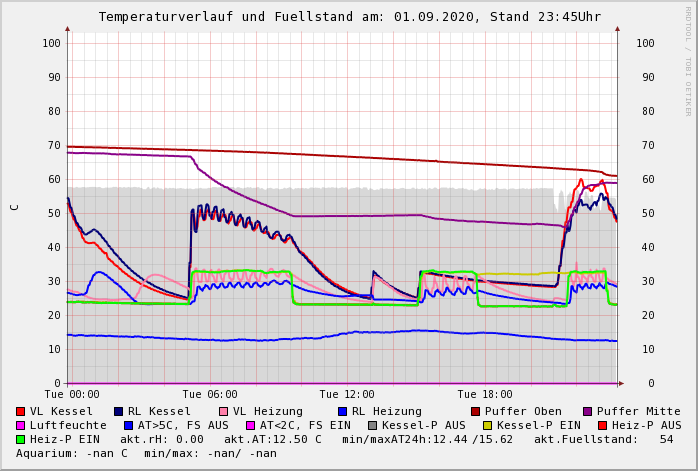This screenshot has width=698, height=471.
Task: Click the Tue 06:00 time axis label
Action: 210,394
